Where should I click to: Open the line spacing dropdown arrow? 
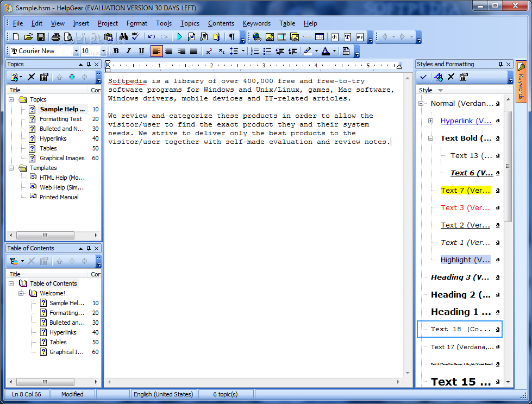(243, 51)
